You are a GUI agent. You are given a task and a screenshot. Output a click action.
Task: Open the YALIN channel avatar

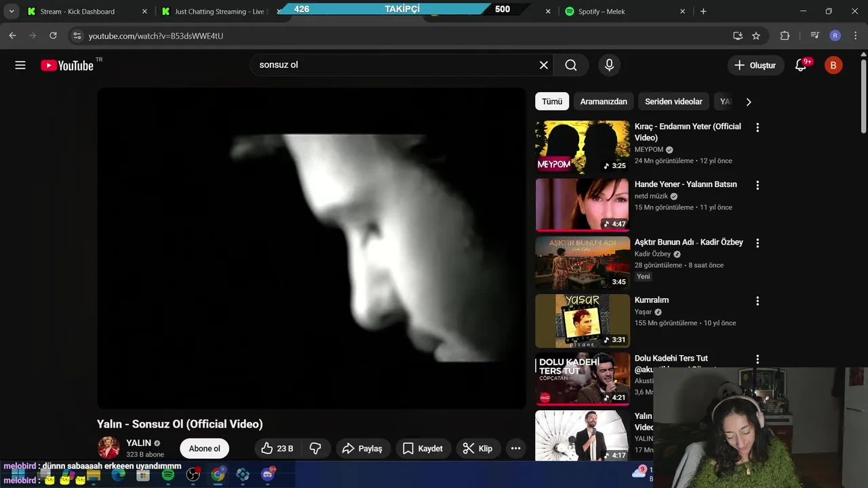click(108, 448)
